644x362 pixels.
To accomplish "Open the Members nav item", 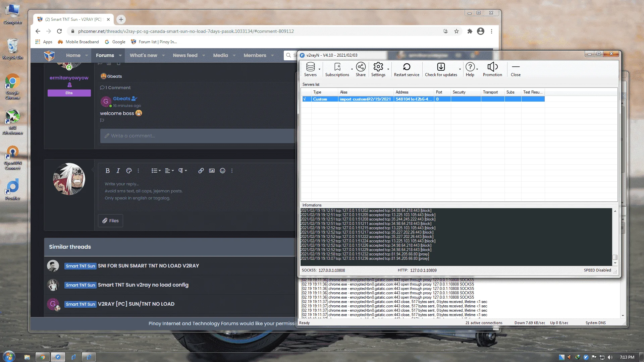I will [x=255, y=55].
